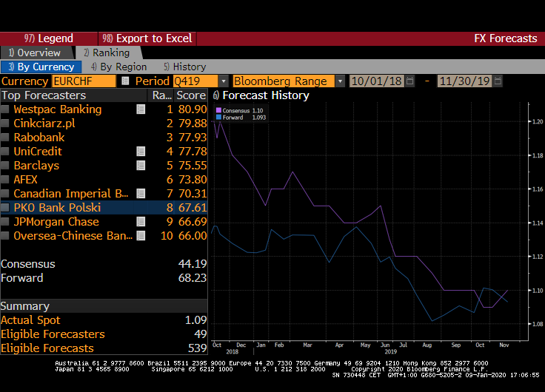Click the purple Consensus legend swatch
545x392 pixels.
[218, 110]
